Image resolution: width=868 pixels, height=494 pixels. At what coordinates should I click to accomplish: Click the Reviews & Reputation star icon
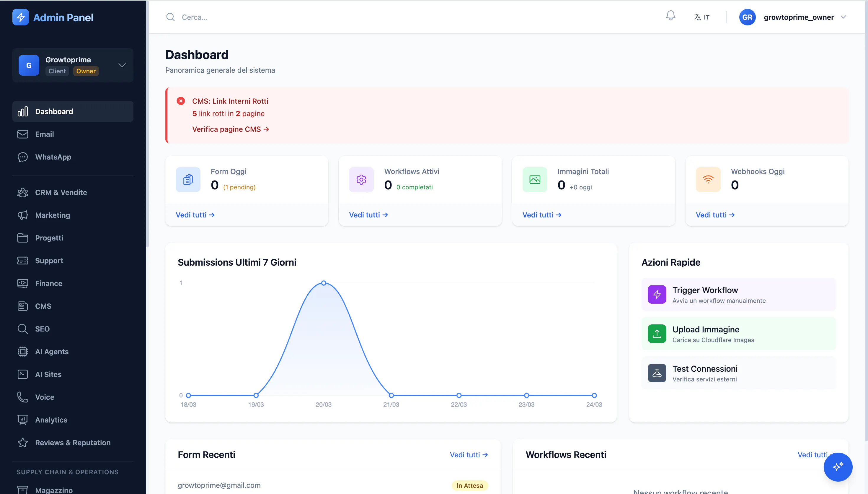click(x=23, y=442)
